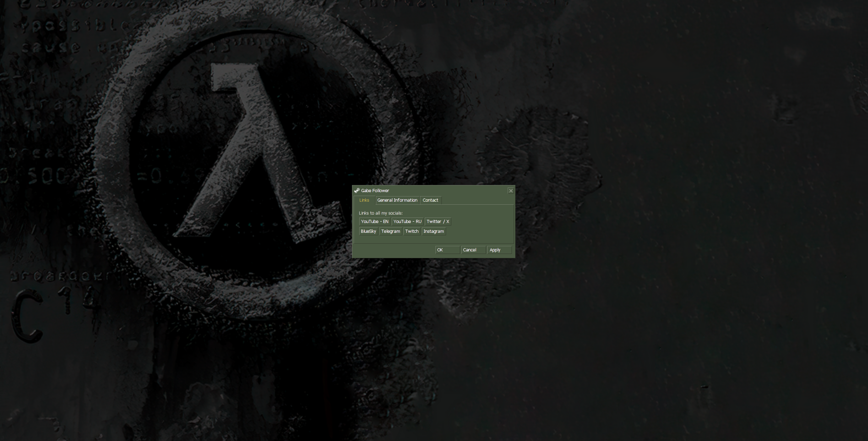Open the YouTube - RU link
Screen dimensions: 868x441
tap(407, 221)
